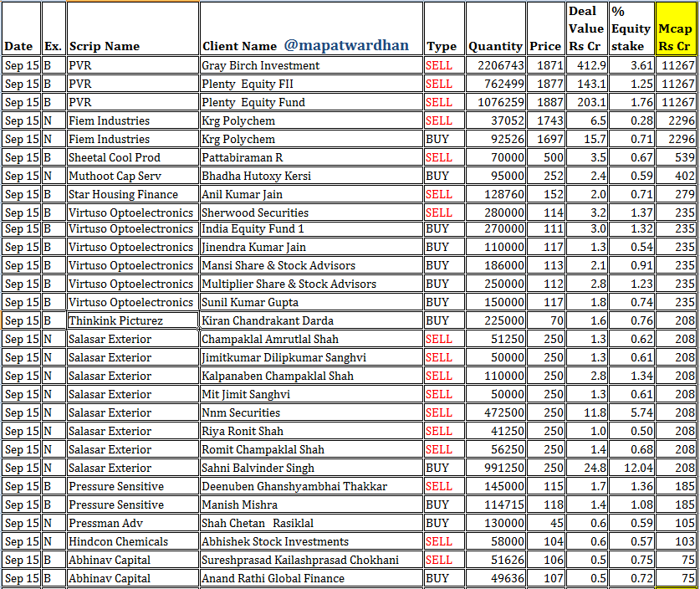Select the 'Type' column header
Viewport: 700px width, 589px height.
tap(444, 28)
